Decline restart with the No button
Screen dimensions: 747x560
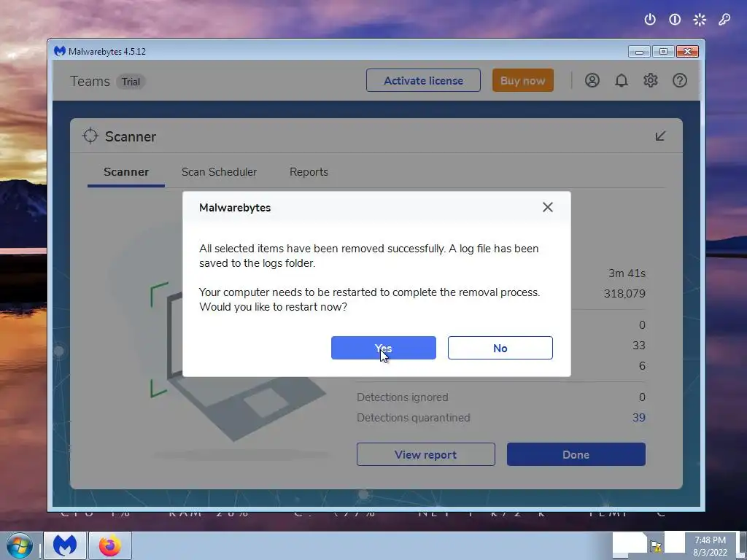pyautogui.click(x=500, y=348)
